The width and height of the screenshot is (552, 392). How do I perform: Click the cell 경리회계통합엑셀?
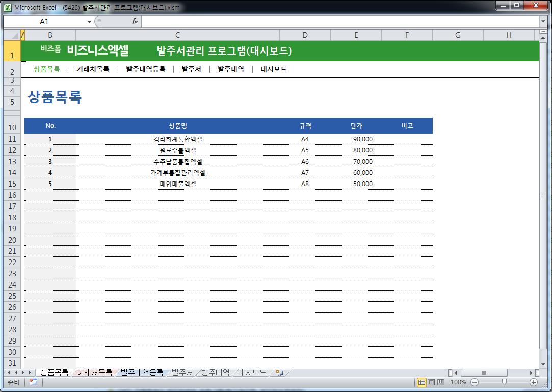click(178, 139)
